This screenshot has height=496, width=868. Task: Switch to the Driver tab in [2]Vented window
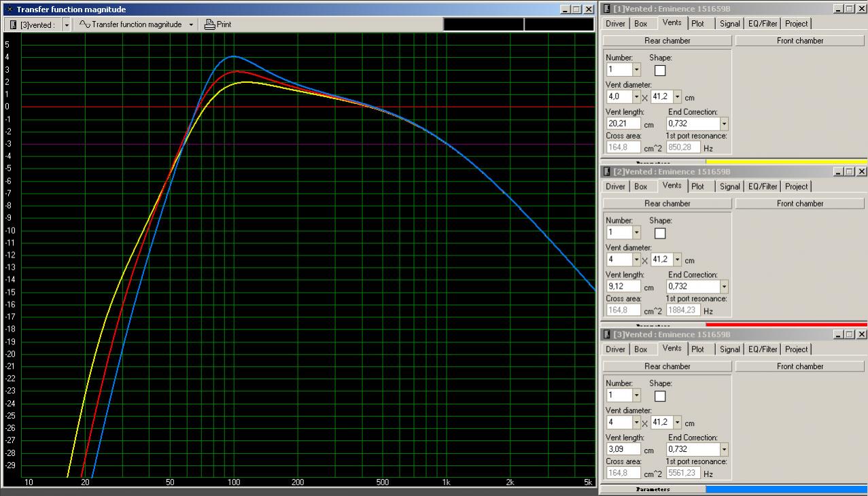(x=615, y=187)
